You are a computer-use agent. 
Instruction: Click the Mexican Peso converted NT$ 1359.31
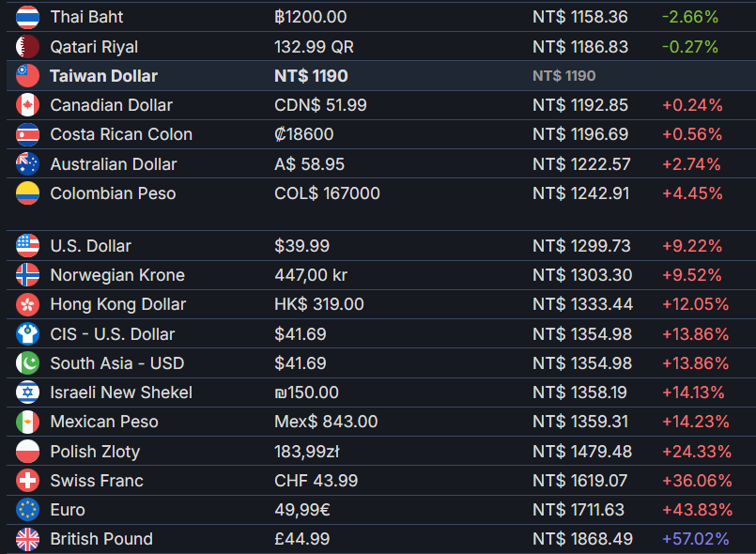point(580,422)
